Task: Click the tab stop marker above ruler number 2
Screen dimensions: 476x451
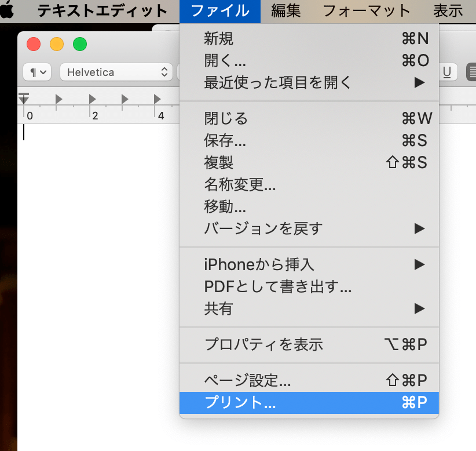Action: pyautogui.click(x=92, y=99)
